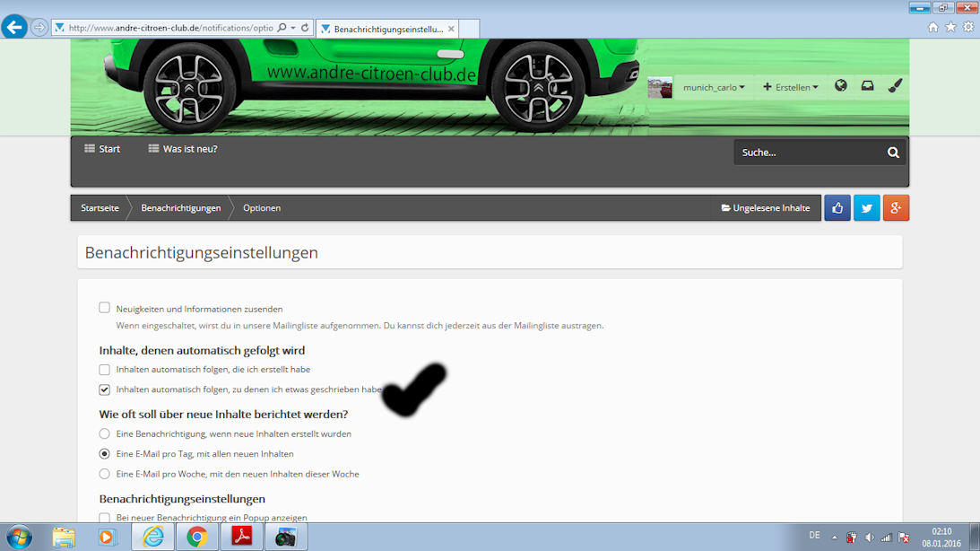
Task: Check 'Inhalten automatisch folgen, die ich erstellt habe'
Action: 104,370
